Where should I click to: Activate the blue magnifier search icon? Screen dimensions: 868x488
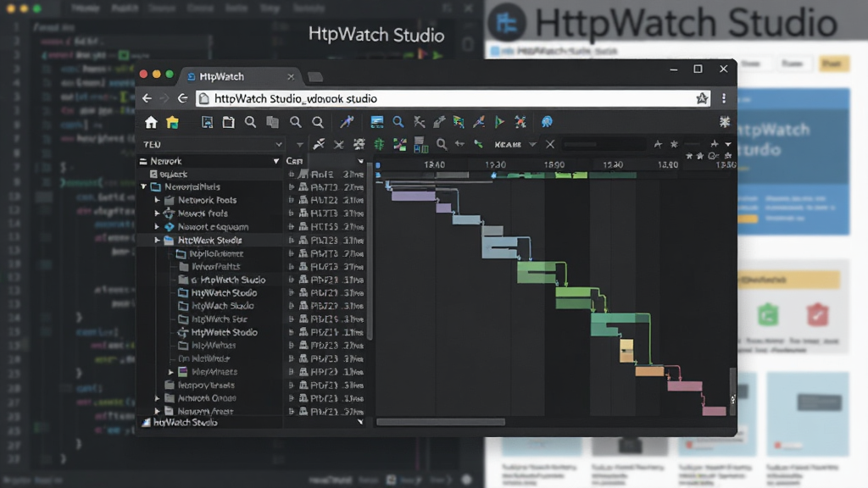pos(398,122)
